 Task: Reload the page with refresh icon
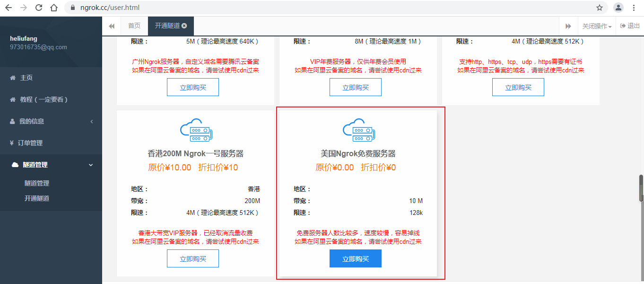coord(39,8)
